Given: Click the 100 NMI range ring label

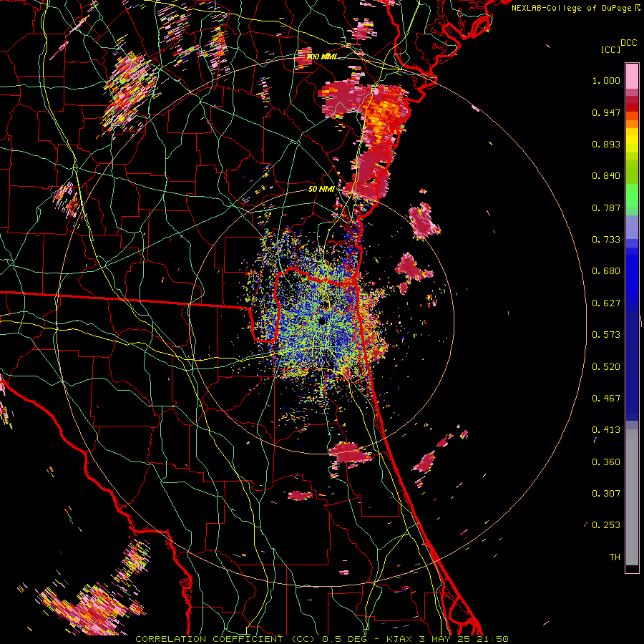Looking at the screenshot, I should [x=322, y=57].
